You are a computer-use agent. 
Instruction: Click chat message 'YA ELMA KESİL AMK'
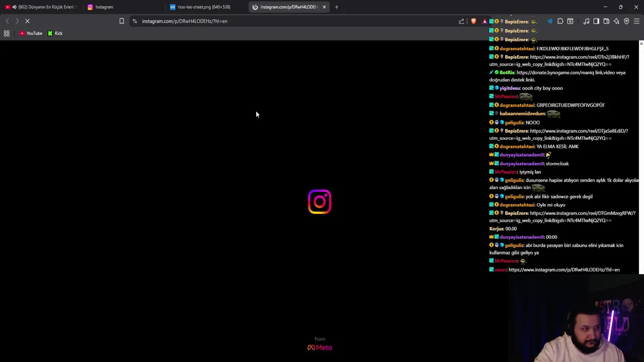[557, 146]
